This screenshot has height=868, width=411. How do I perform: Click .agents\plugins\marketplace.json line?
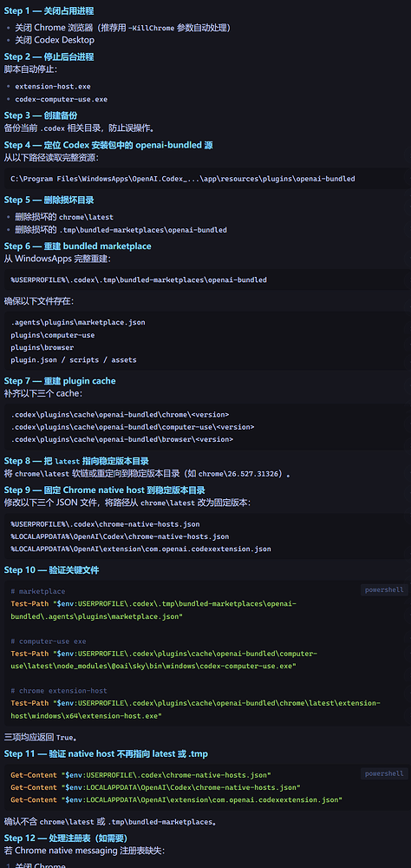pos(78,322)
